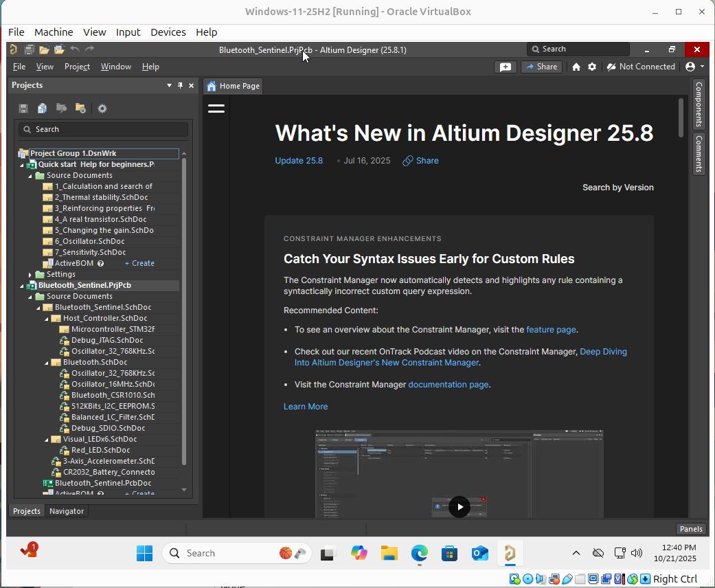Screen dimensions: 715x588
Task: Open preferences via top-right gear icon
Action: (592, 67)
